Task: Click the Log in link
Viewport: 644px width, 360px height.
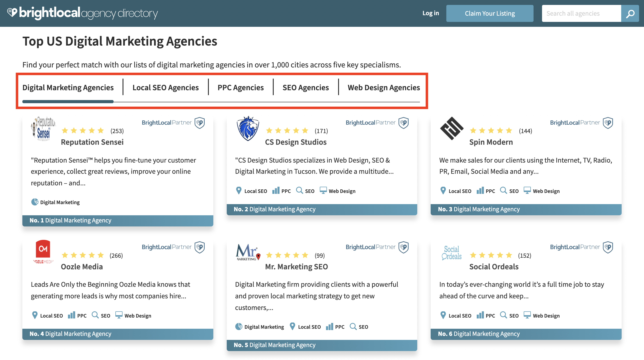Action: (430, 13)
